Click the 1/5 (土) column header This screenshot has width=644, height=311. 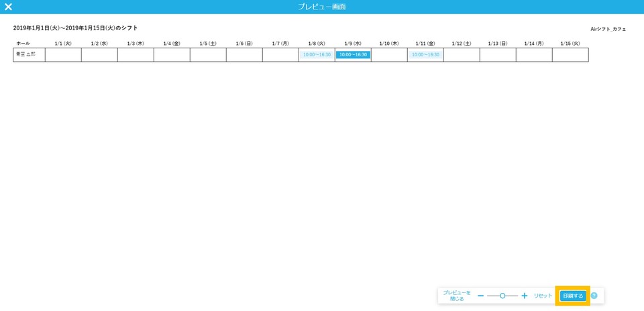(x=208, y=44)
